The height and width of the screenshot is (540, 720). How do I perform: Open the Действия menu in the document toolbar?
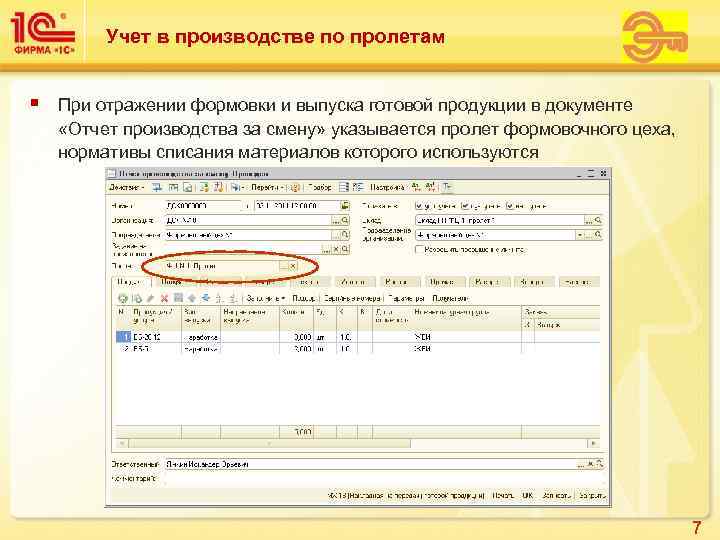click(x=126, y=187)
